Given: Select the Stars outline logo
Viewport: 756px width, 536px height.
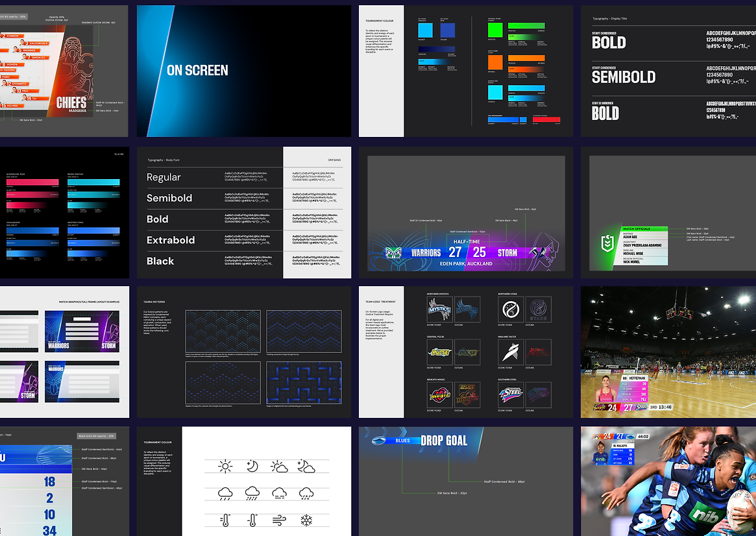Looking at the screenshot, I should (x=539, y=310).
